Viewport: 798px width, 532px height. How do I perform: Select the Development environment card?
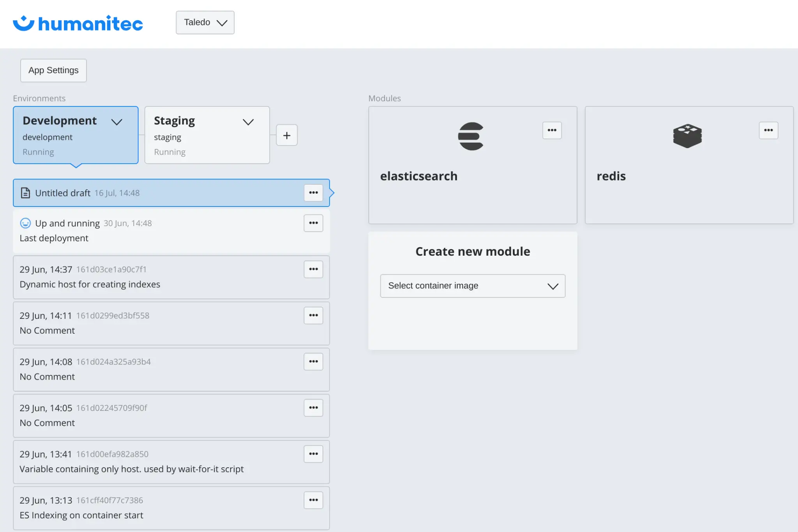tap(76, 135)
